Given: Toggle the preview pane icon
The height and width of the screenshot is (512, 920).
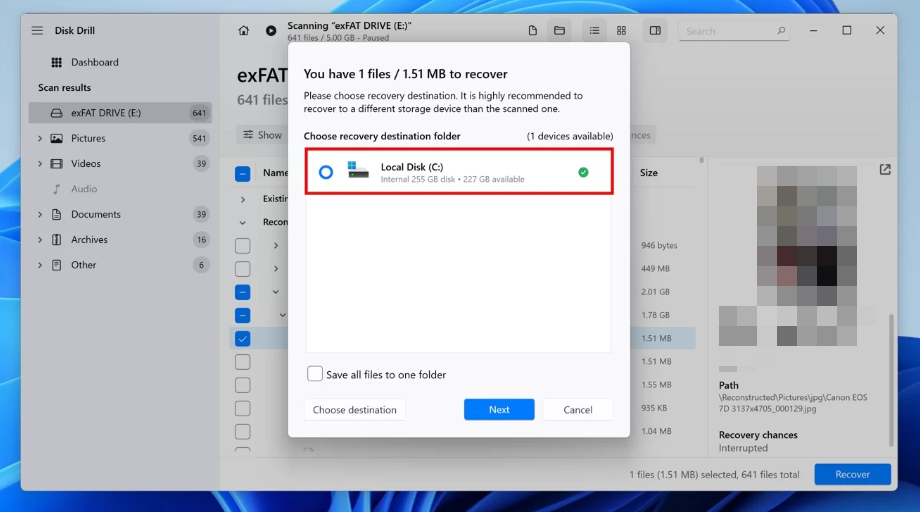Looking at the screenshot, I should 655,30.
